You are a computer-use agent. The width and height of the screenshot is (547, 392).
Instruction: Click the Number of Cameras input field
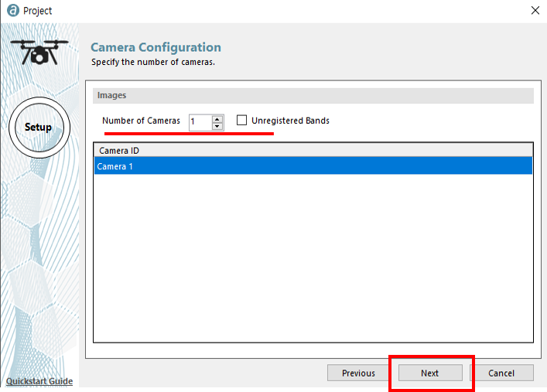(200, 122)
